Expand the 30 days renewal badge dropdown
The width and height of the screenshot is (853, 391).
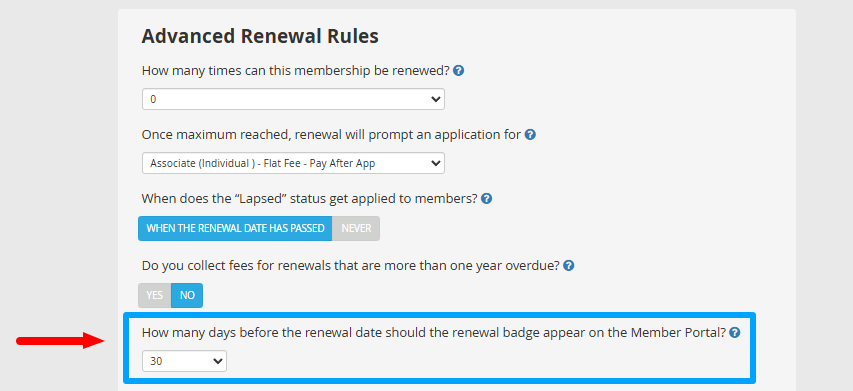pyautogui.click(x=184, y=361)
